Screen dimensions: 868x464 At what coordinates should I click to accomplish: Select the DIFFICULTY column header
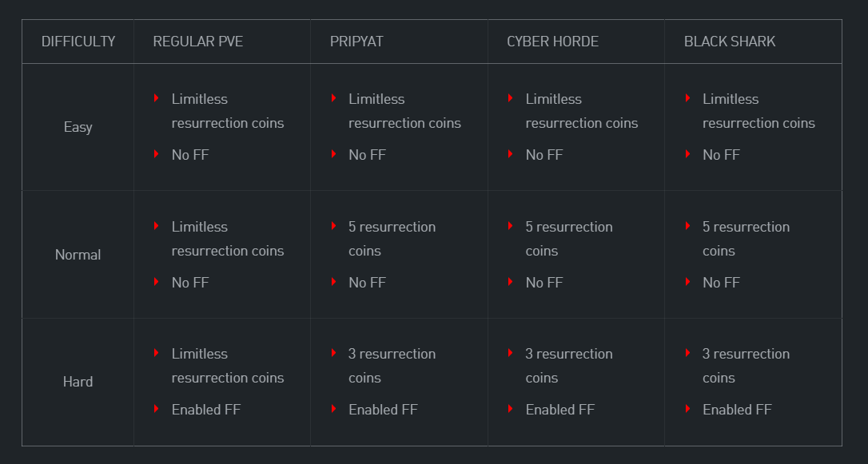click(78, 42)
